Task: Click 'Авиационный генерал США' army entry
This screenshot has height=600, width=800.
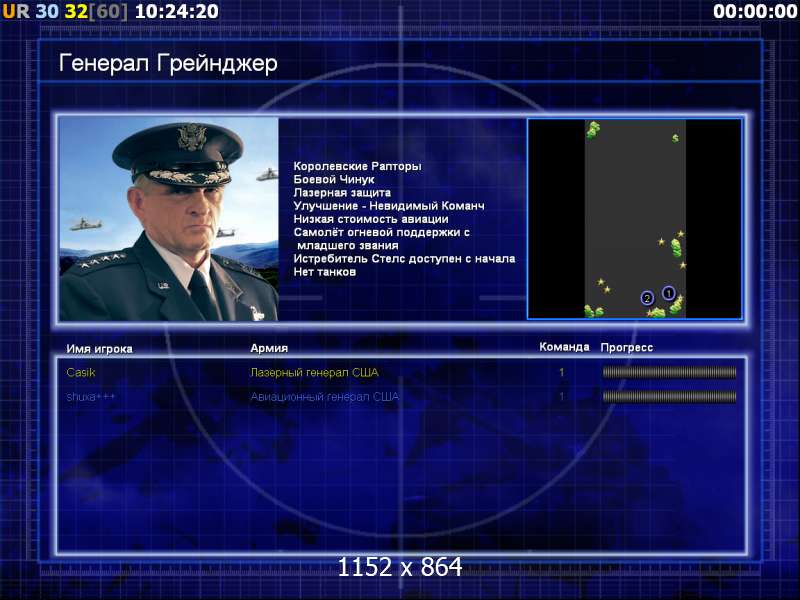Action: pos(324,396)
